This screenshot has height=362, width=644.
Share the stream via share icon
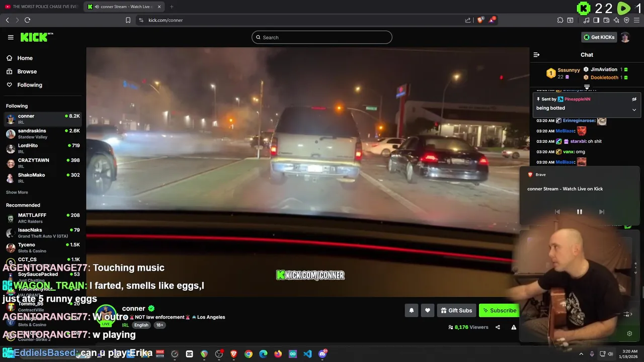click(498, 327)
